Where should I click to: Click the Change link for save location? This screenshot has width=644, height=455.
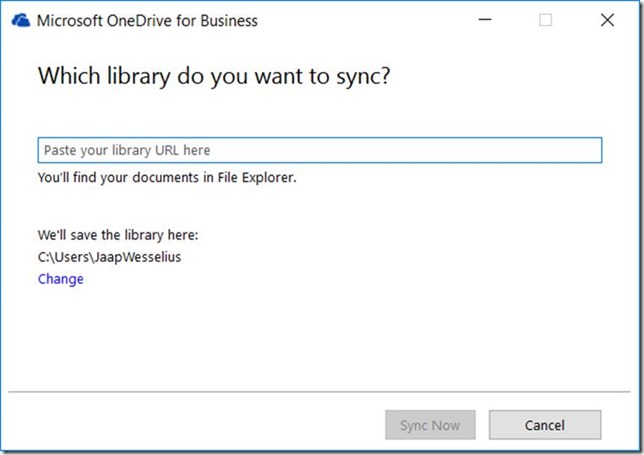61,279
